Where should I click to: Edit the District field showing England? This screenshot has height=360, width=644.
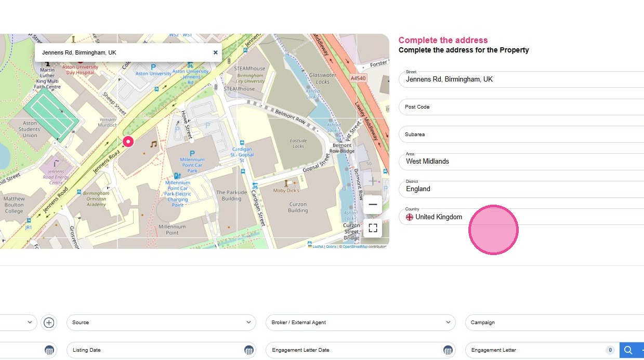pos(521,189)
